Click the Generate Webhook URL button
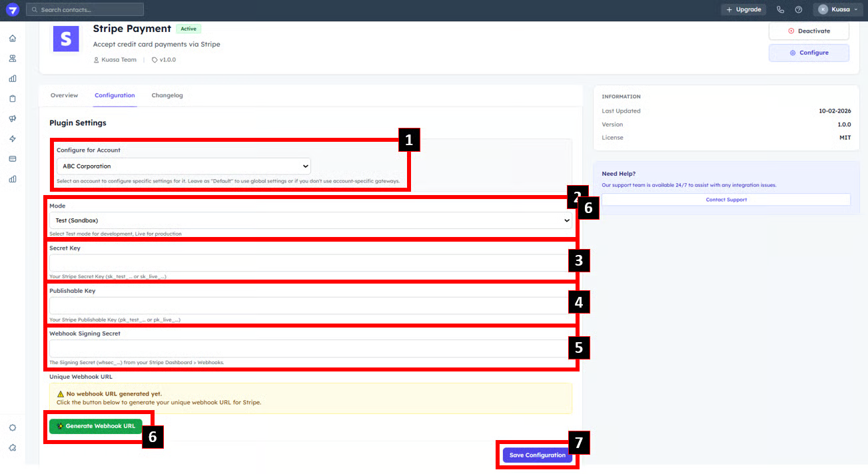Image resolution: width=868 pixels, height=474 pixels. pyautogui.click(x=96, y=426)
